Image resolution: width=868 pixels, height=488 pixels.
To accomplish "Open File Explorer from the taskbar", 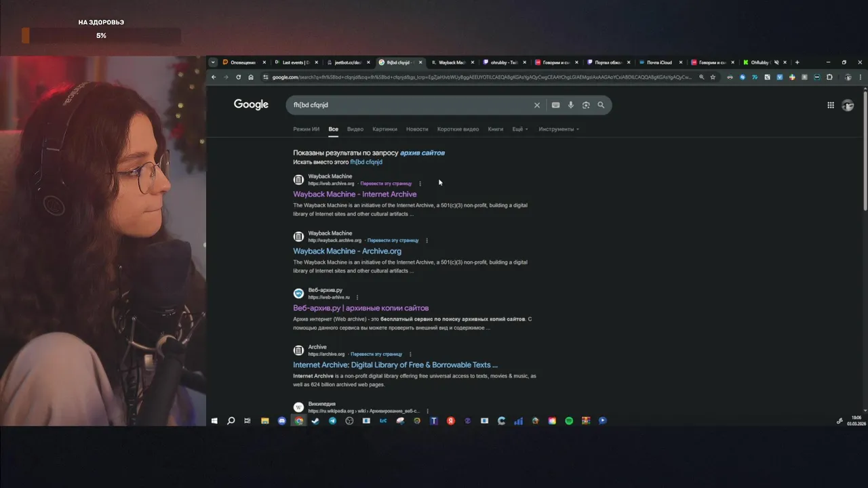I will tap(265, 421).
